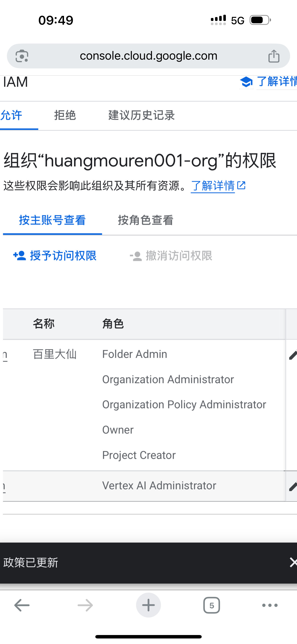Viewport: 297px width, 644px height.
Task: Open the browser three-dot menu
Action: pos(270,605)
